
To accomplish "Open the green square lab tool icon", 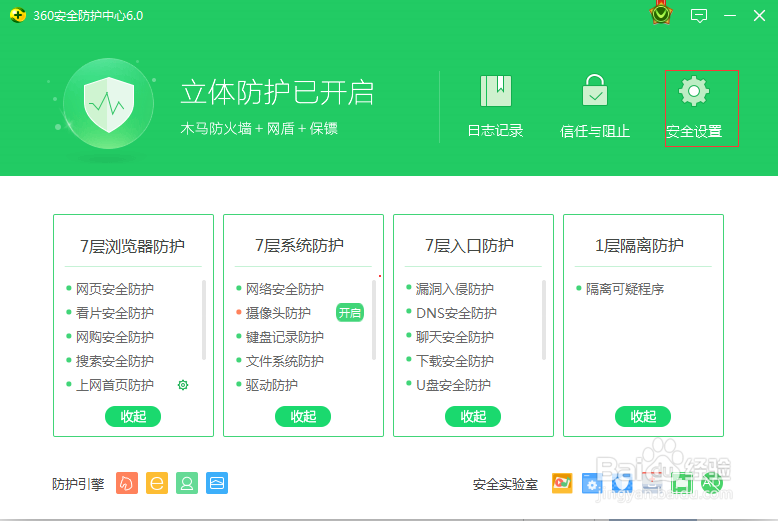I will [682, 483].
